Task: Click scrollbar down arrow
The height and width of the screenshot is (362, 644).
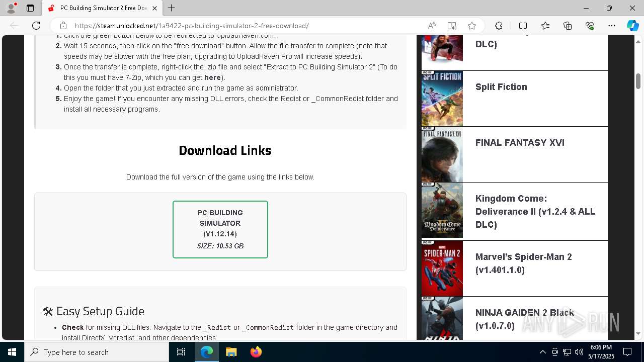Action: pyautogui.click(x=638, y=333)
